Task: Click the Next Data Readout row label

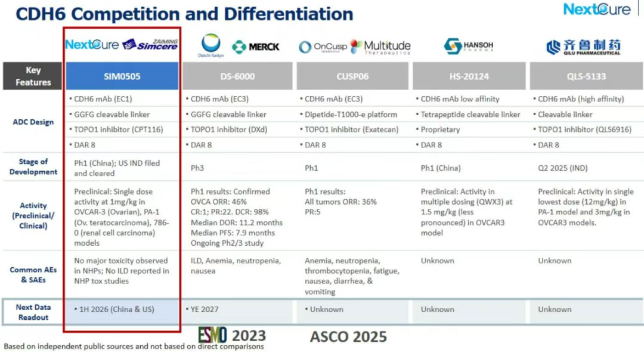Action: click(33, 312)
